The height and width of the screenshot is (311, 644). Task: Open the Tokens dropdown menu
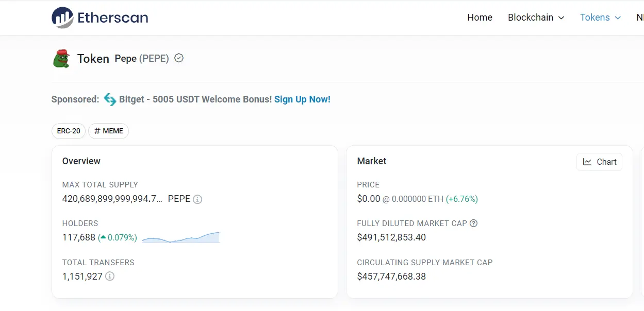(x=601, y=18)
